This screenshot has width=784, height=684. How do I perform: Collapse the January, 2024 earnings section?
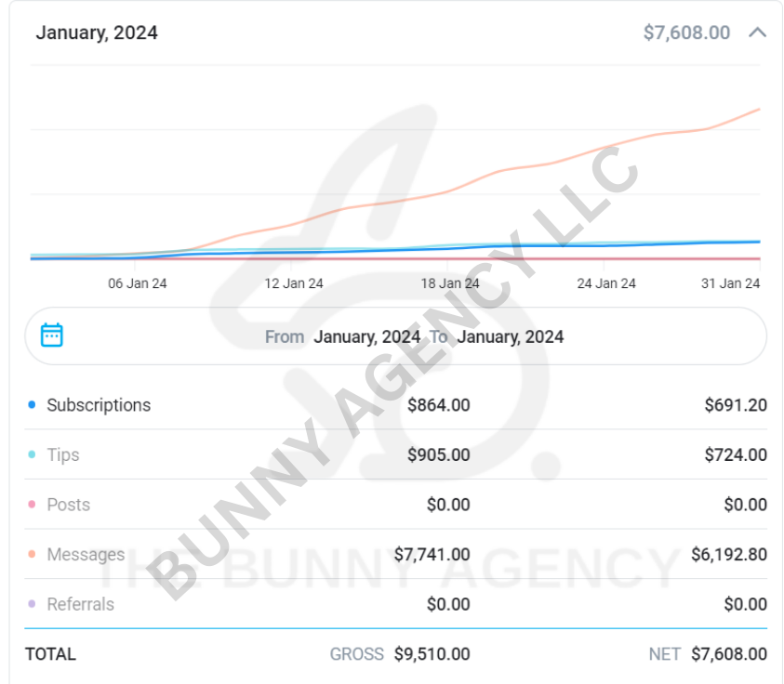click(x=757, y=33)
